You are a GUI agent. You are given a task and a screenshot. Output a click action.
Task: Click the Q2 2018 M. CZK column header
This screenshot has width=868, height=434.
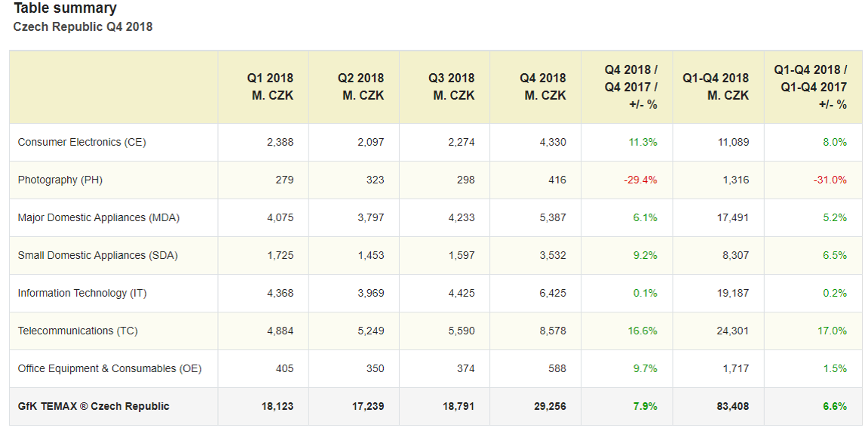[x=360, y=87]
